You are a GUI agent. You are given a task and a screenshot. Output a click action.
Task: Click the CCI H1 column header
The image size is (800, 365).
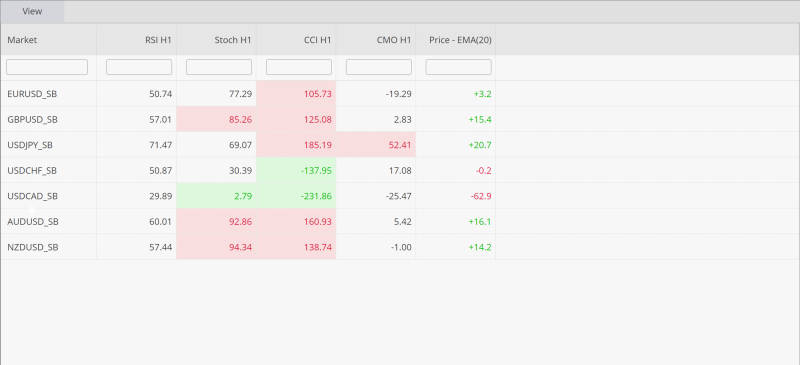click(x=296, y=40)
